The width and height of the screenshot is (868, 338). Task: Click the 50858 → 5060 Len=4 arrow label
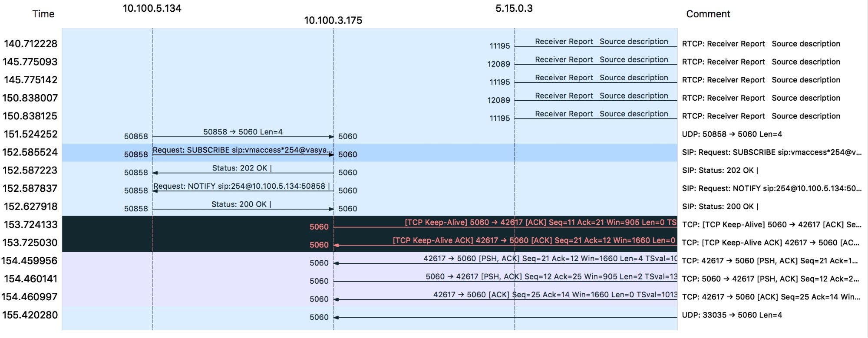[243, 132]
